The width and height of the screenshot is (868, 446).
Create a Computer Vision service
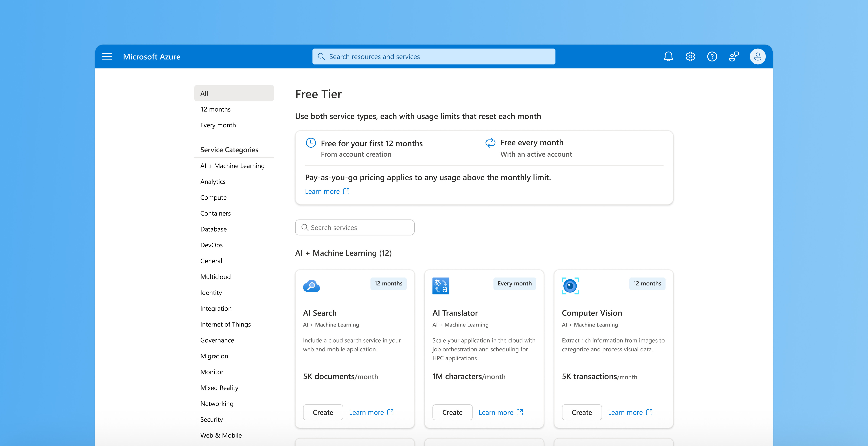click(x=582, y=412)
